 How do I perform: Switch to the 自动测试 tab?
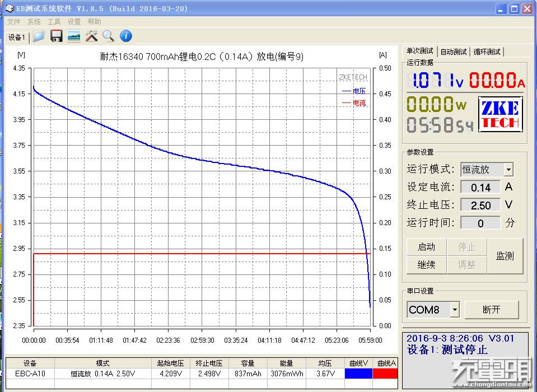tap(454, 52)
